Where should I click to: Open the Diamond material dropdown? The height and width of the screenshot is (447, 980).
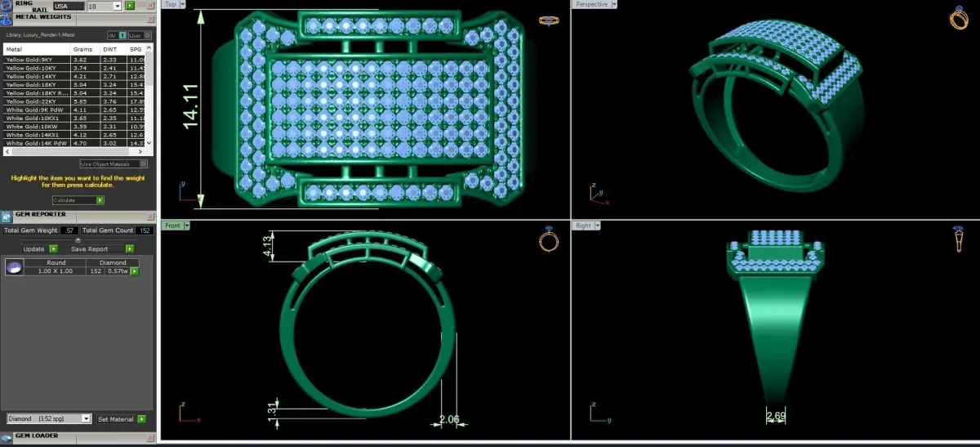pyautogui.click(x=86, y=418)
